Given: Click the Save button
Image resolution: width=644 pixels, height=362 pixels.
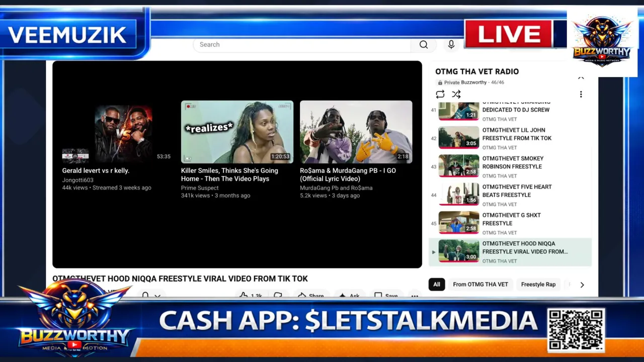Looking at the screenshot, I should coord(386,296).
